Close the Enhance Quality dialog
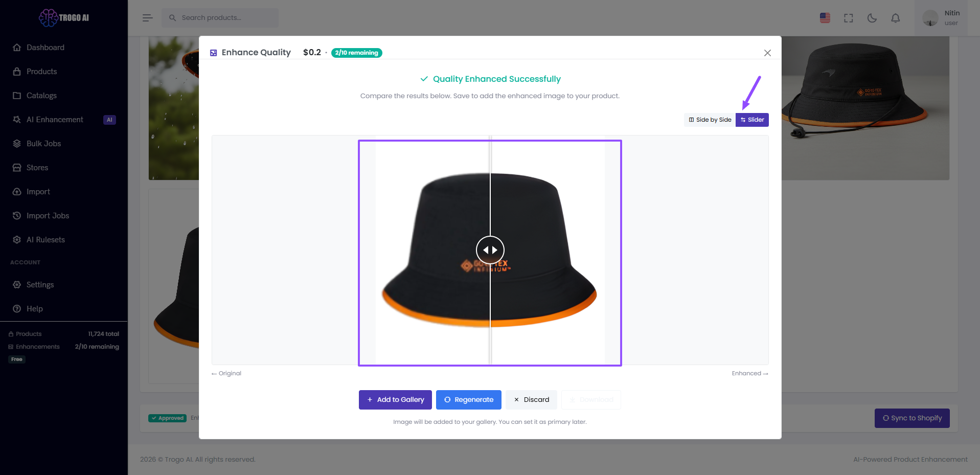The width and height of the screenshot is (980, 475). (767, 53)
